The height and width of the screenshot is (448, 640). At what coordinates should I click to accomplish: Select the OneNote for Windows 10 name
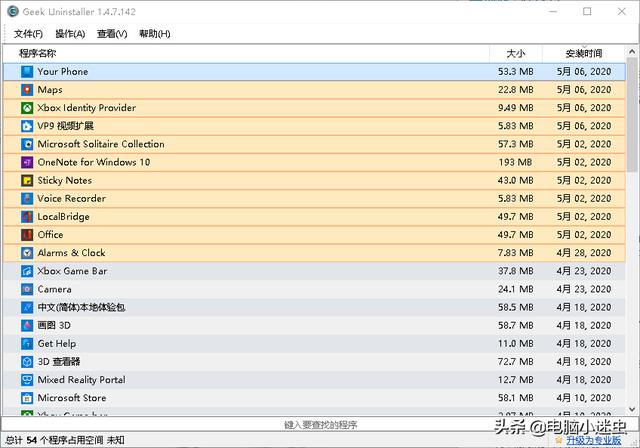pos(94,162)
